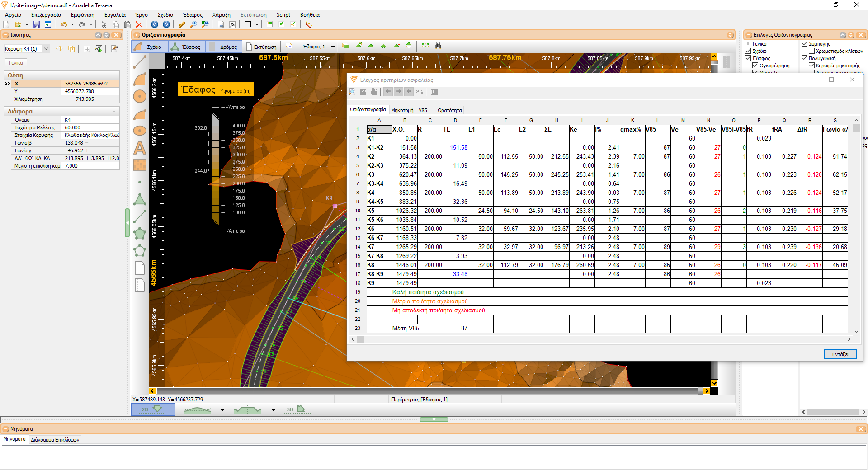Open the Κορυφή K4 (1) combo box
The height and width of the screenshot is (470, 868).
pyautogui.click(x=27, y=49)
